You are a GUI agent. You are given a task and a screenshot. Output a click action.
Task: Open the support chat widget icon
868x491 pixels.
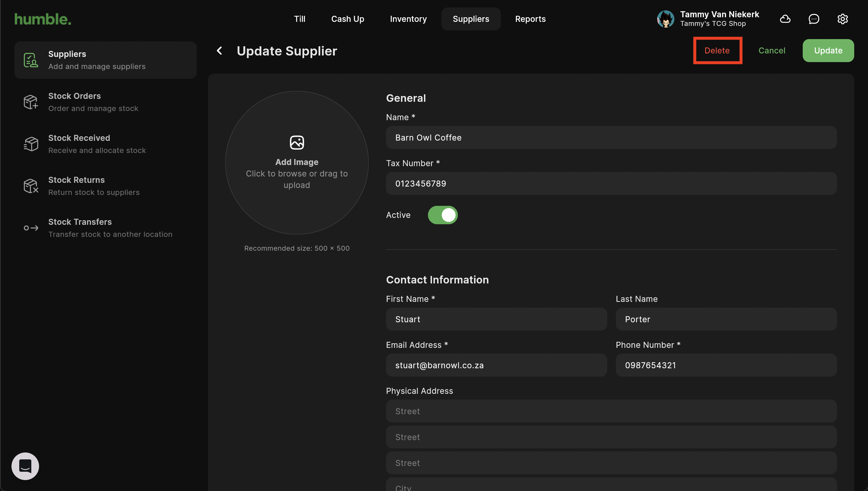pos(25,466)
